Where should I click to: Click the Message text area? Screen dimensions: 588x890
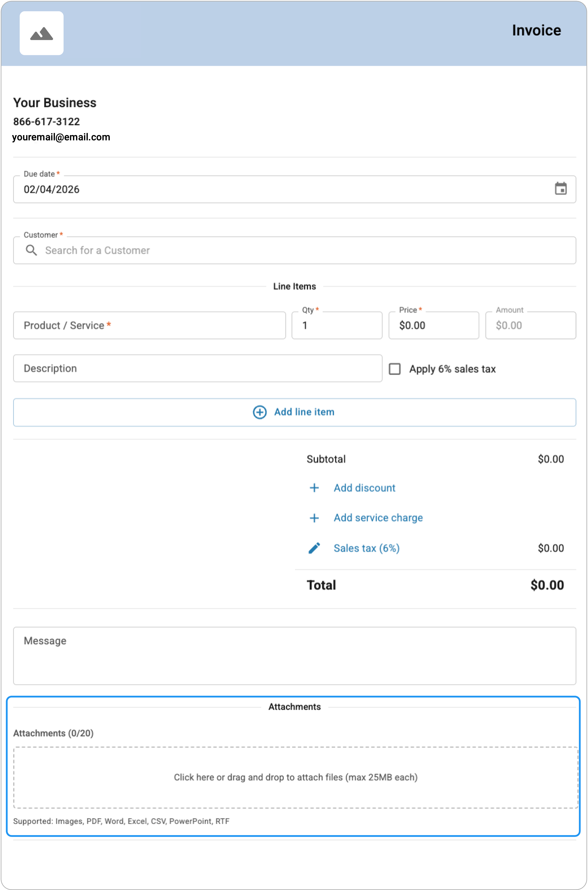294,656
